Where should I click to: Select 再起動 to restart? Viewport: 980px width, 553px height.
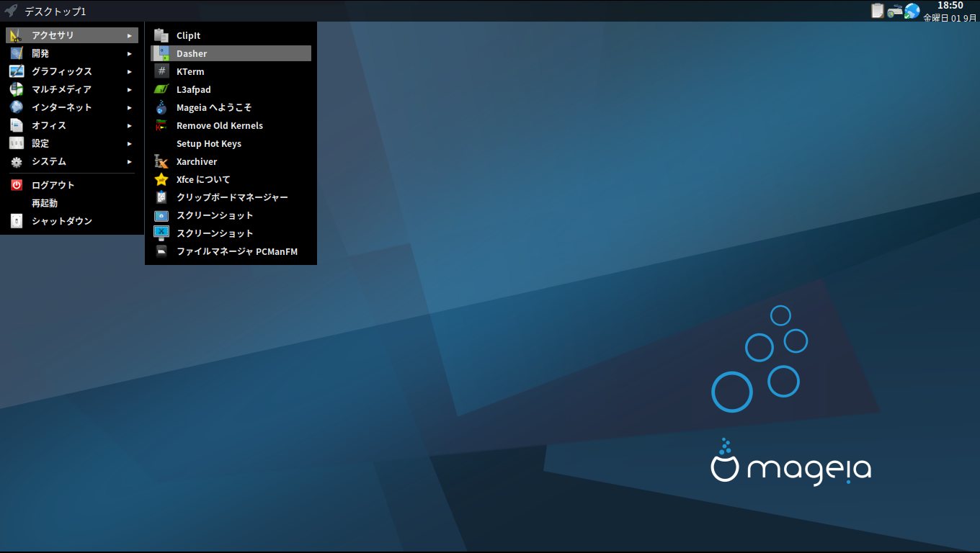pyautogui.click(x=72, y=203)
